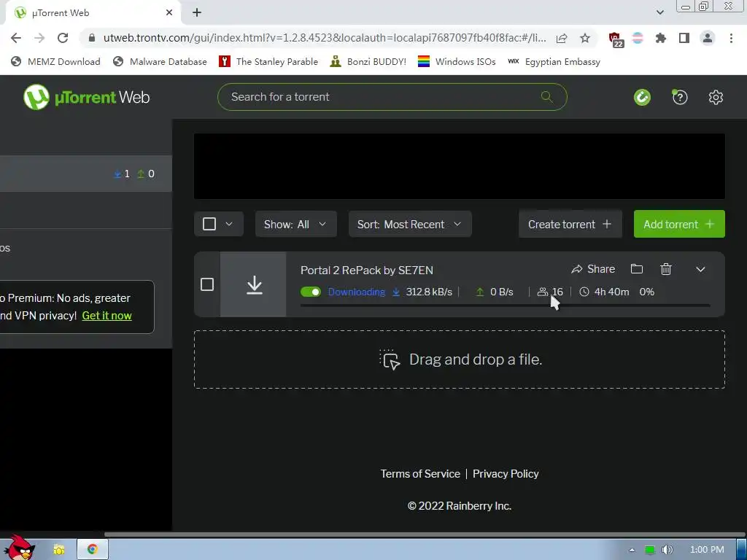Click the Add torrent button

tap(679, 224)
